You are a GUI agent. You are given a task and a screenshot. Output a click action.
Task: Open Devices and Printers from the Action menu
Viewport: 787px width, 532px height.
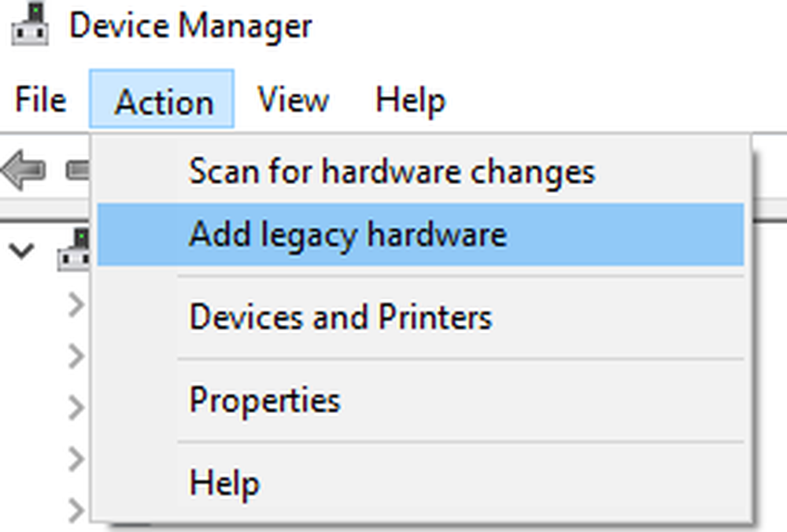340,317
